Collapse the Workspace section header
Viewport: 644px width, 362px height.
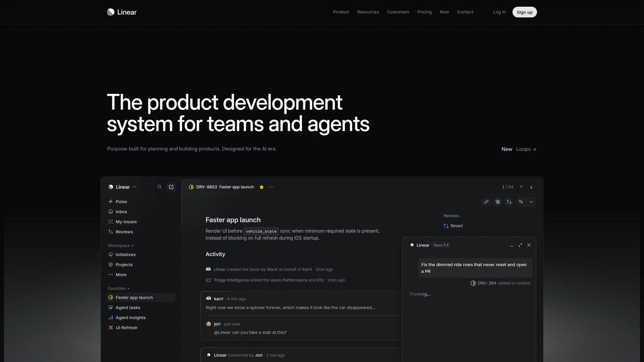121,245
